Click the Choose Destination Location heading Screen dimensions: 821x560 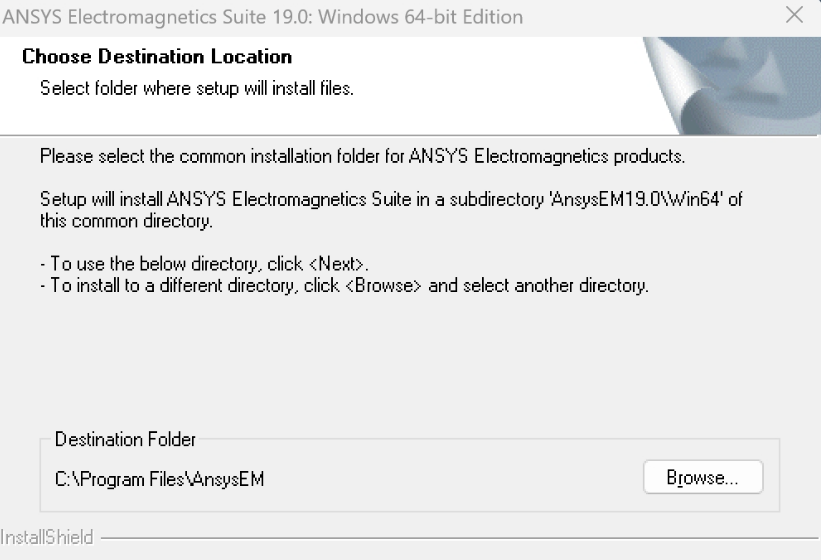[x=157, y=57]
